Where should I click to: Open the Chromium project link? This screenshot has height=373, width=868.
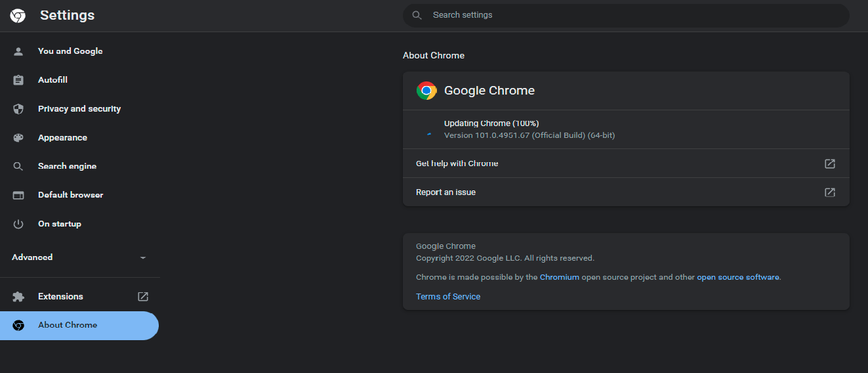point(559,277)
